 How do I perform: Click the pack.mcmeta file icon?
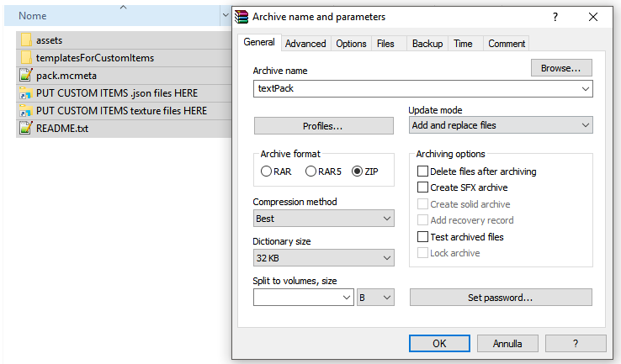click(x=25, y=76)
